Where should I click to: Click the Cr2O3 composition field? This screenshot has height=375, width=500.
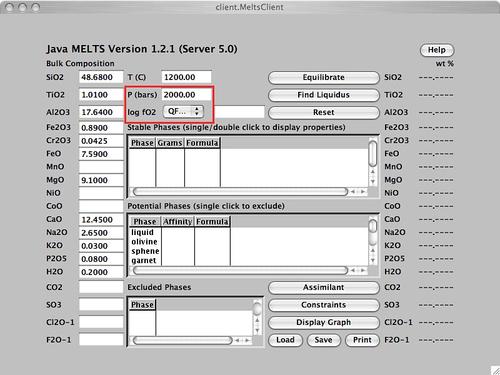(101, 141)
